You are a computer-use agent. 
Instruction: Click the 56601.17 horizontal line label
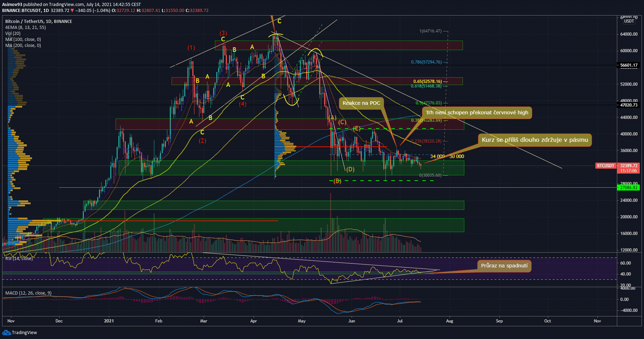click(x=628, y=65)
